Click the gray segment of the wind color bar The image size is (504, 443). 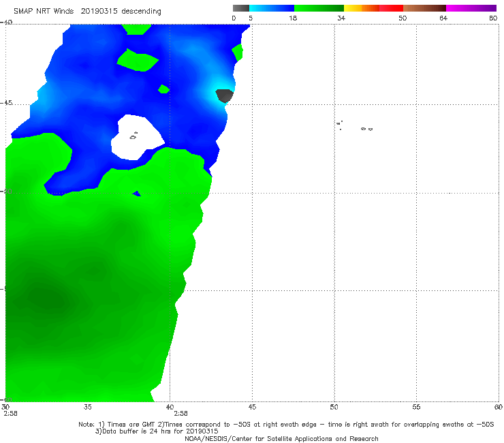click(240, 8)
